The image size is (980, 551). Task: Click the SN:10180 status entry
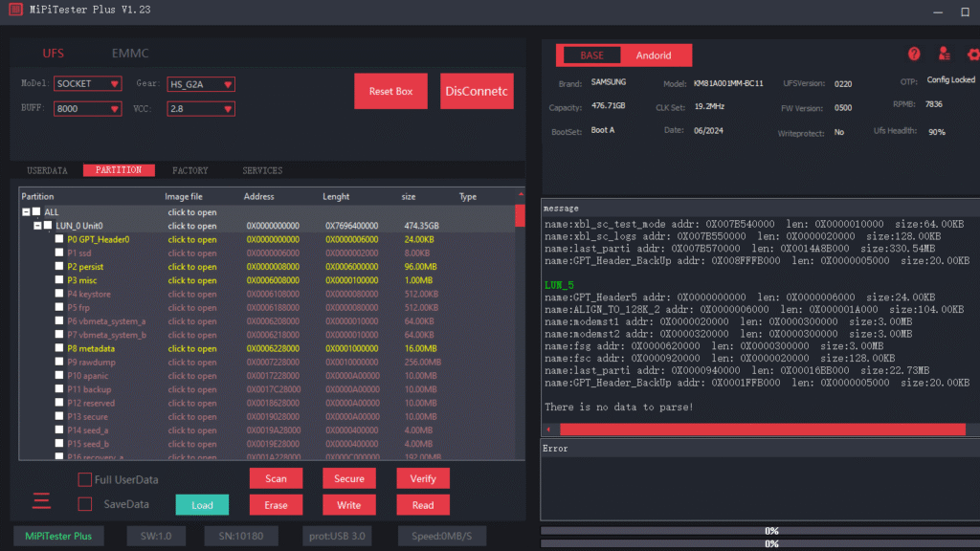(240, 536)
